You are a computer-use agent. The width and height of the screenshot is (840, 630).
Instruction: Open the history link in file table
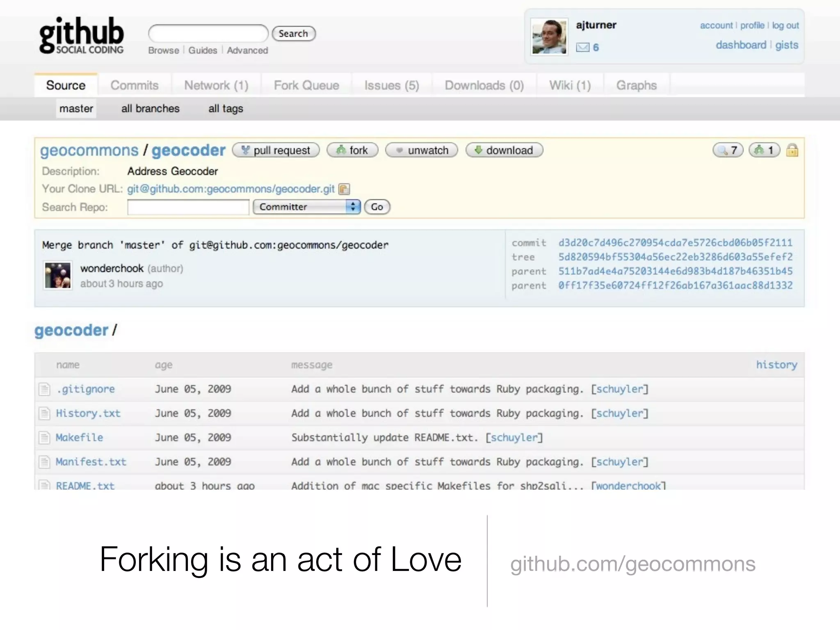point(776,365)
